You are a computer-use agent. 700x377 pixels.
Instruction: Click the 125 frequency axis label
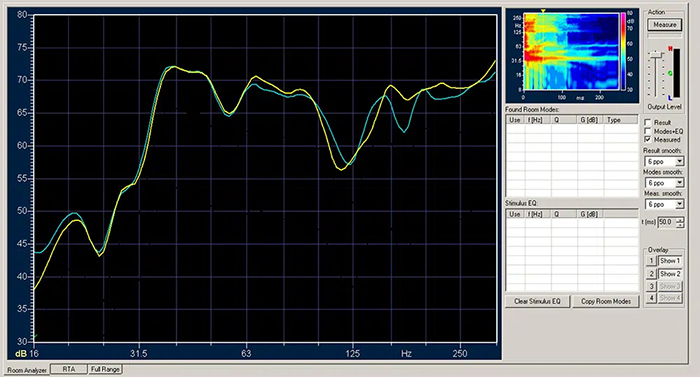(x=353, y=354)
